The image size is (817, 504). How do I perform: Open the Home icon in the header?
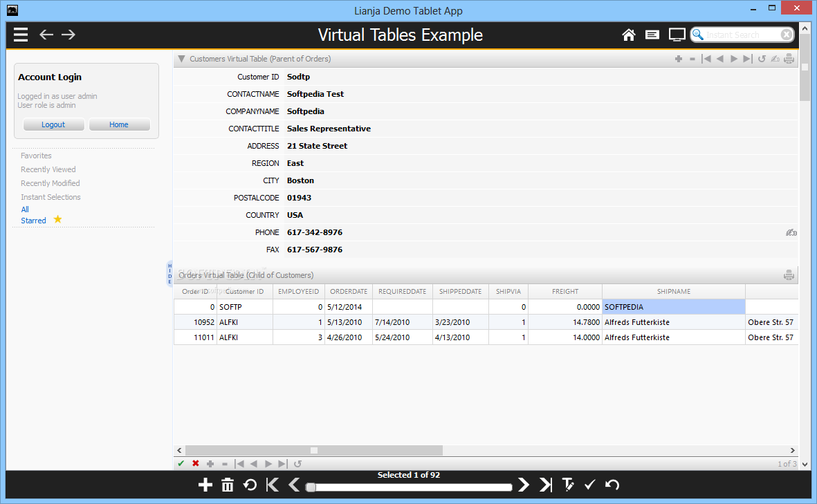629,35
